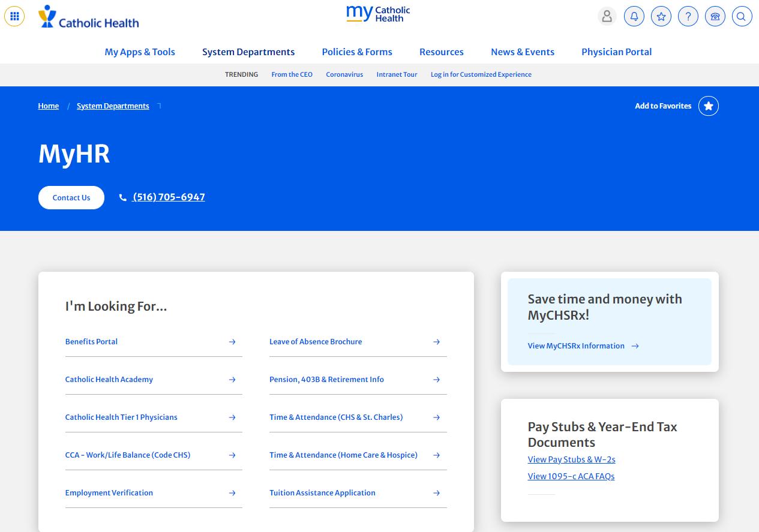Open favorites star icon in header
This screenshot has width=759, height=532.
pos(661,16)
